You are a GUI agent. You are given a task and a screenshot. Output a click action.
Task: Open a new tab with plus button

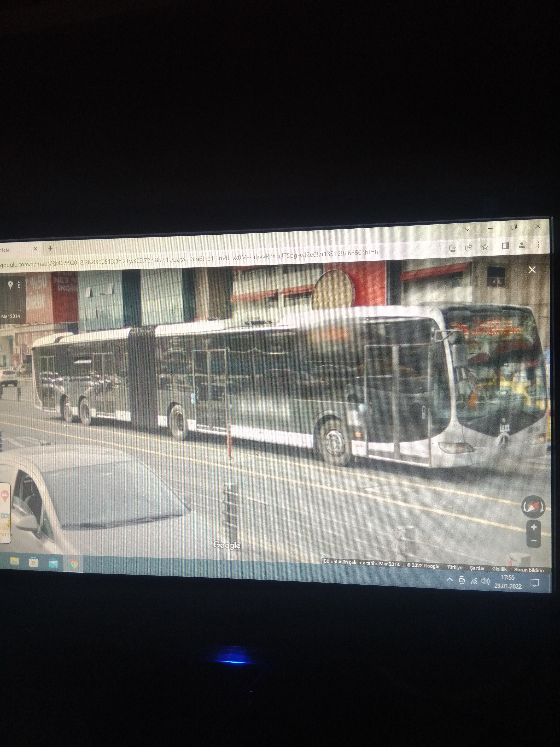[51, 248]
